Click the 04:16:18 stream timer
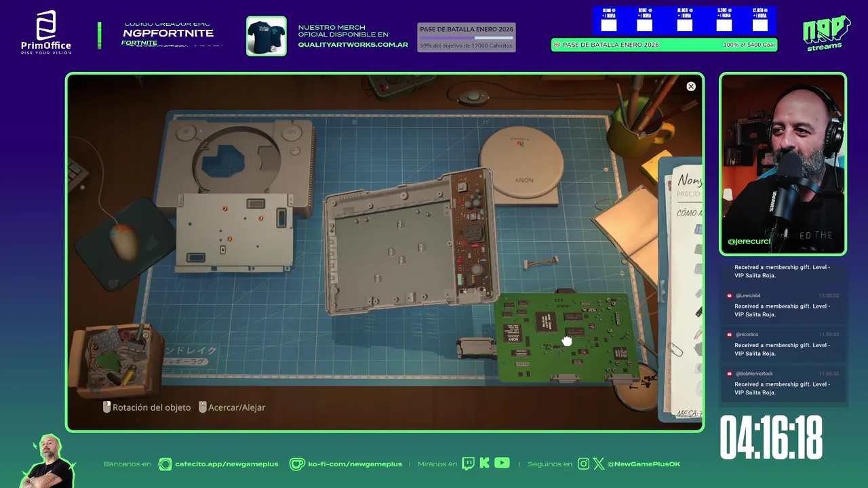The height and width of the screenshot is (488, 868). (x=772, y=438)
